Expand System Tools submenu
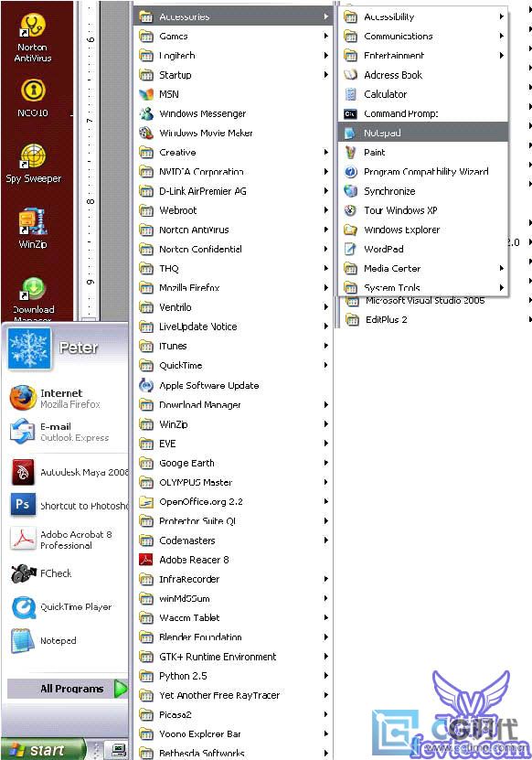 coord(423,287)
